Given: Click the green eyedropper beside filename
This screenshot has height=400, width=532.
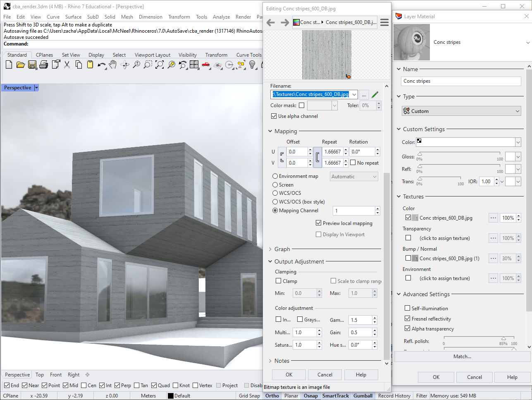Looking at the screenshot, I should (375, 95).
